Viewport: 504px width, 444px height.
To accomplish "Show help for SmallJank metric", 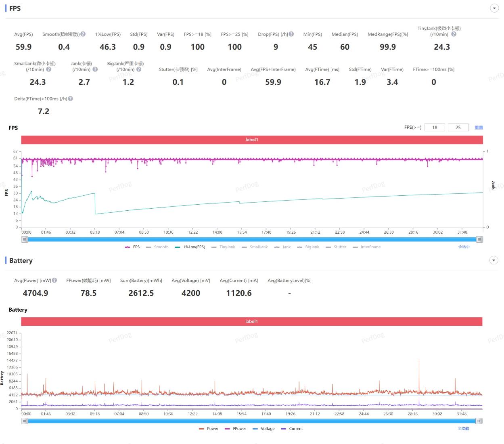I will [49, 69].
